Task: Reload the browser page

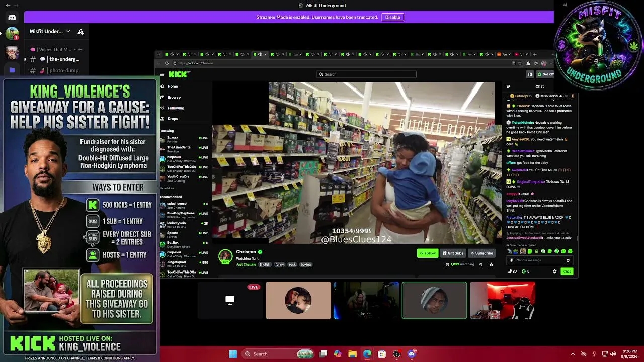Action: (167, 63)
